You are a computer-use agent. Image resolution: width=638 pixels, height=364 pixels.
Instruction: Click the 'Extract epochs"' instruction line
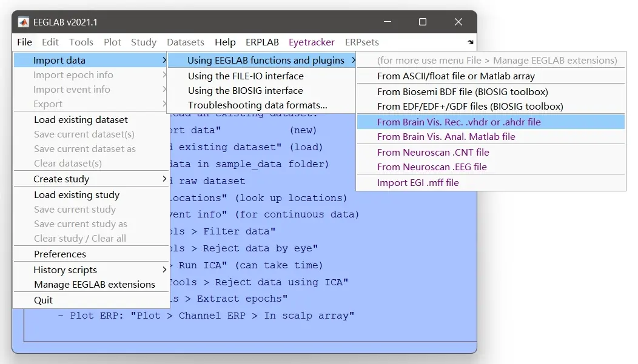229,299
